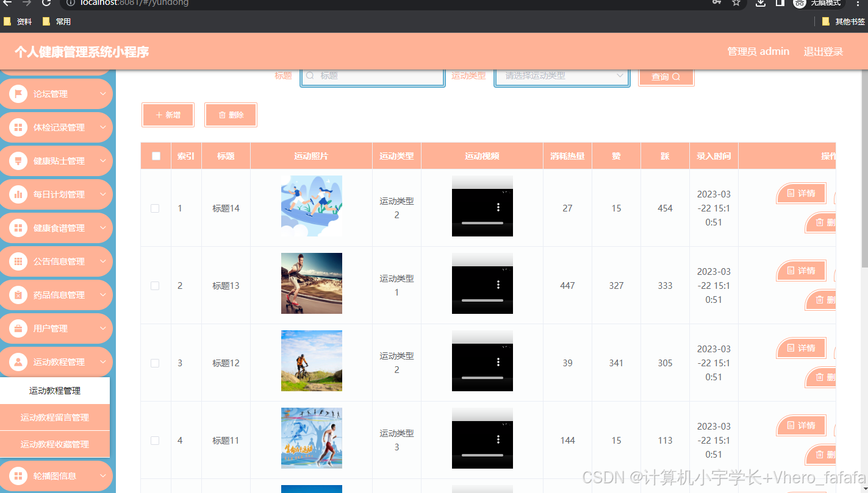Reload the browser page

pyautogui.click(x=46, y=2)
